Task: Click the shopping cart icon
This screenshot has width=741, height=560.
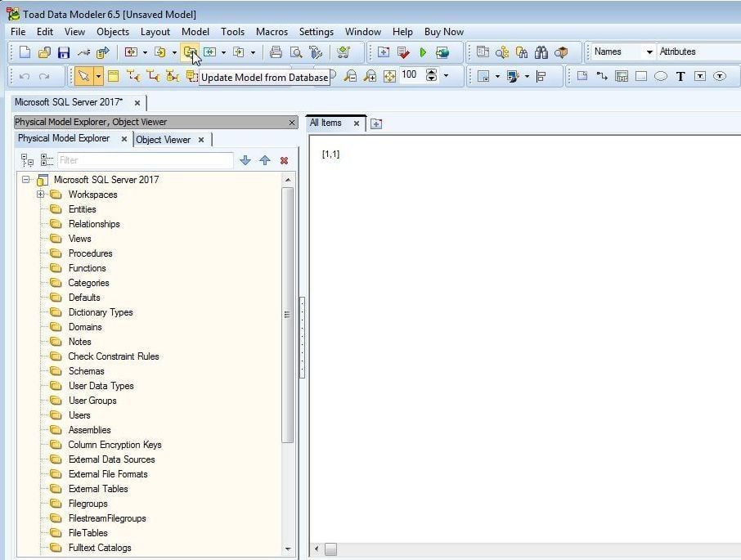Action: pos(344,52)
